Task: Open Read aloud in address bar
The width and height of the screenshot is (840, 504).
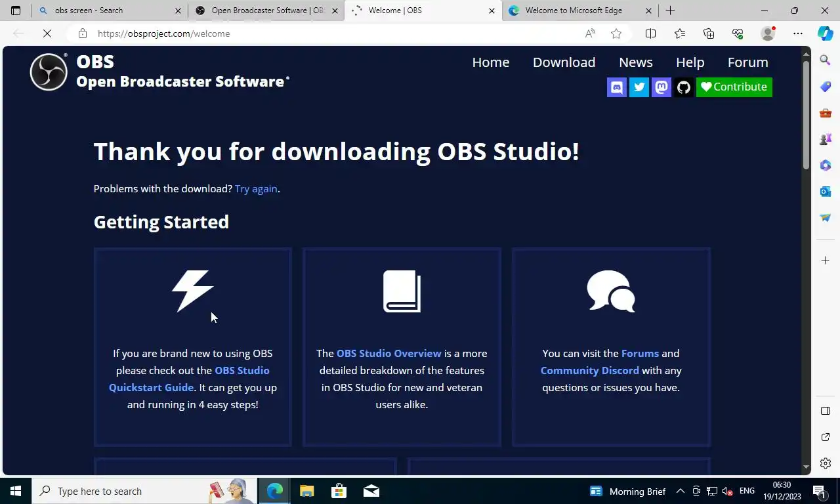Action: coord(590,33)
